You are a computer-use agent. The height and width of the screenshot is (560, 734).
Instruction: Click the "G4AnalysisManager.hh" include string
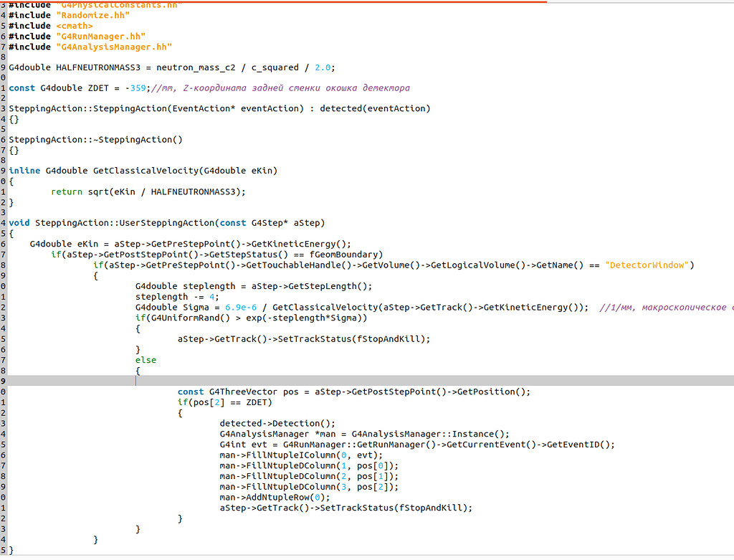[x=114, y=47]
